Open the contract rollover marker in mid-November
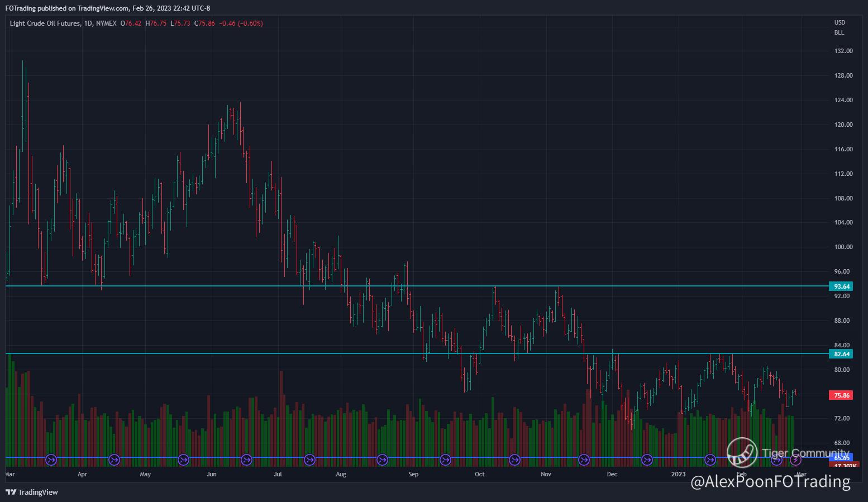This screenshot has height=502, width=868. pyautogui.click(x=584, y=460)
